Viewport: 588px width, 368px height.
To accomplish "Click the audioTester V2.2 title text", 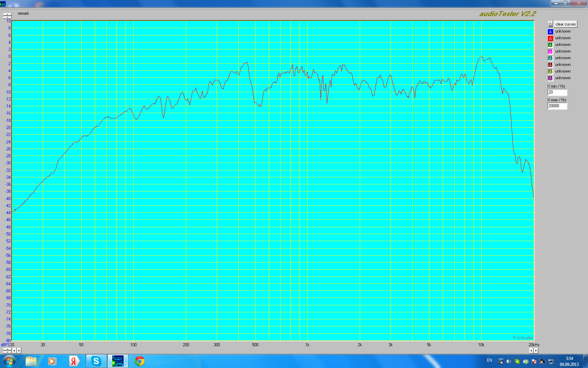I will pyautogui.click(x=507, y=14).
